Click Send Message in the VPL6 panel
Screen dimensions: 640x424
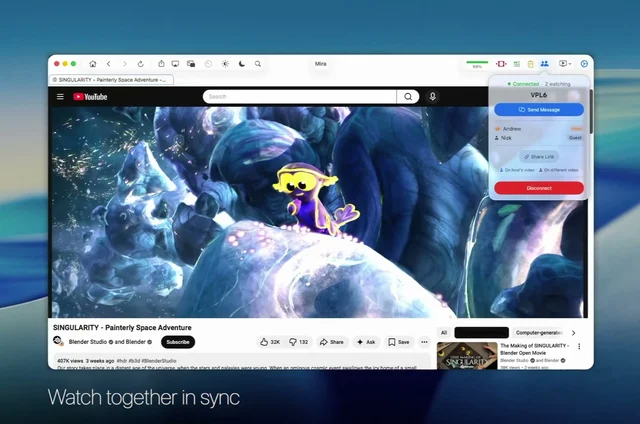coord(539,110)
